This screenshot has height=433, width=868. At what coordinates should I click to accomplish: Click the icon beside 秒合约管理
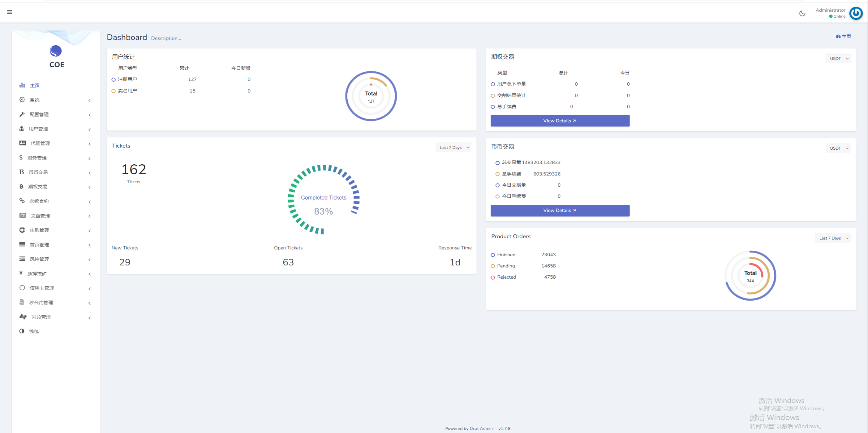pos(22,302)
